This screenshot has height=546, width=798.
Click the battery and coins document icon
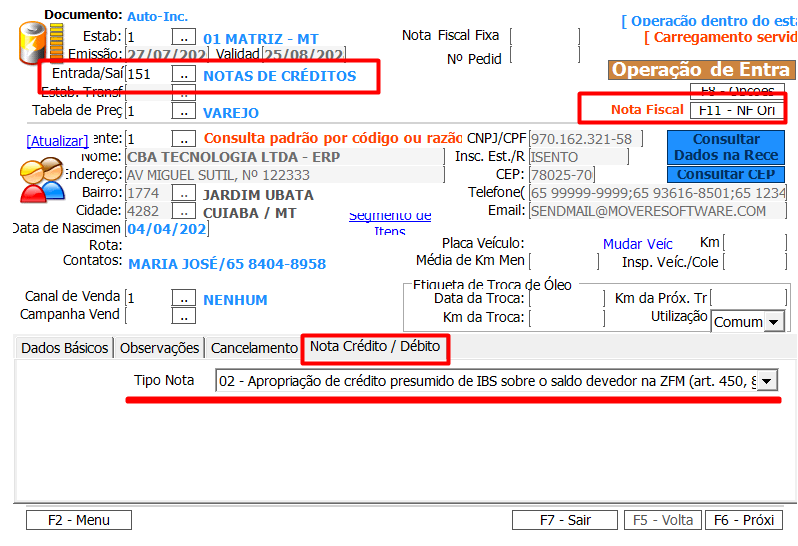point(40,42)
